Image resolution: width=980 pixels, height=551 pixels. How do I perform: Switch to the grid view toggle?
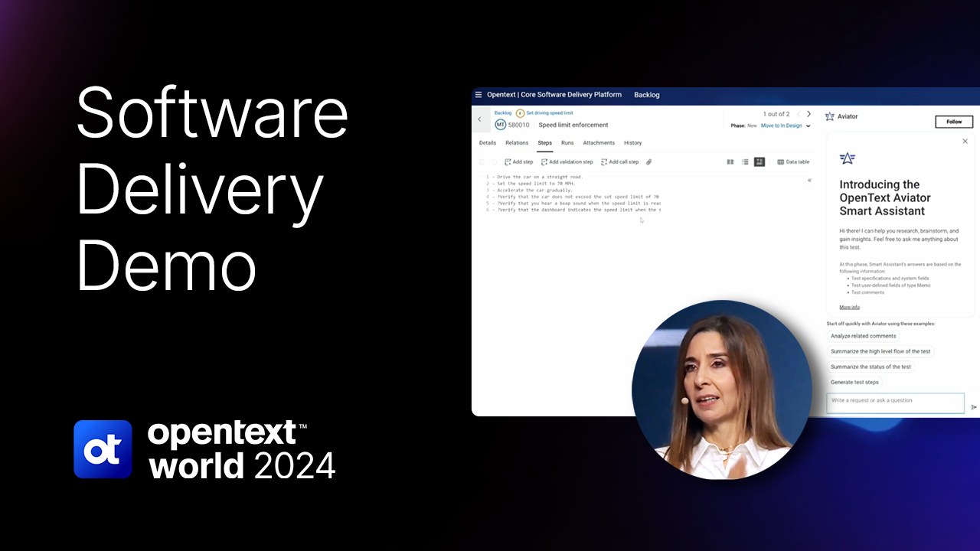point(730,162)
